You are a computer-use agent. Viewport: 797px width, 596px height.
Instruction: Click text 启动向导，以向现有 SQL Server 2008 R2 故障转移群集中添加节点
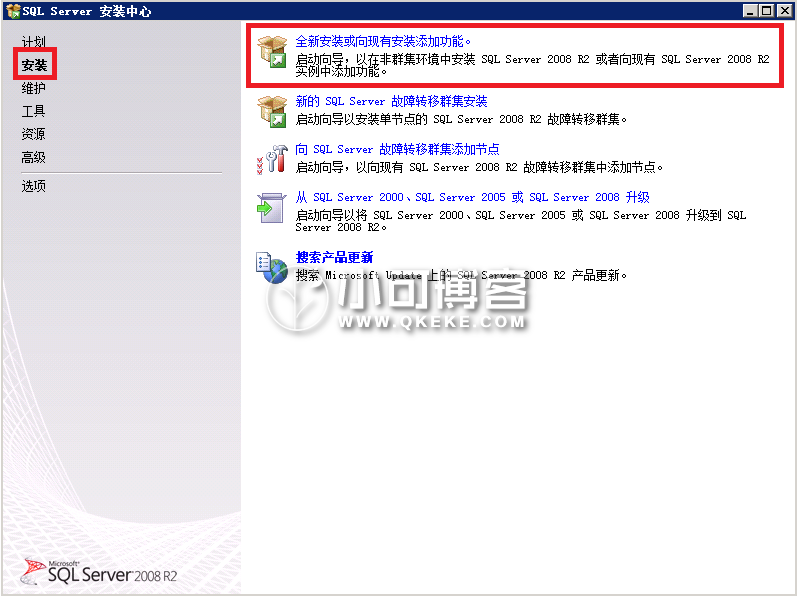pyautogui.click(x=479, y=167)
